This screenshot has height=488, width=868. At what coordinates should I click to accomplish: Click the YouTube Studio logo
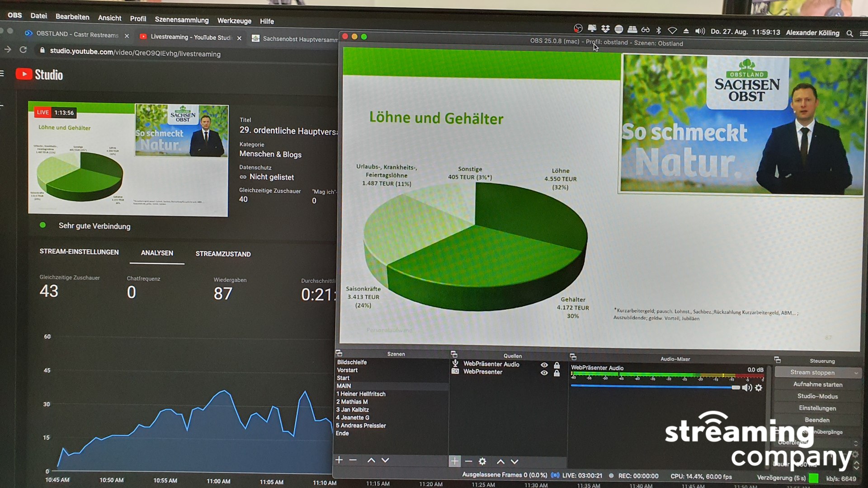[x=39, y=75]
